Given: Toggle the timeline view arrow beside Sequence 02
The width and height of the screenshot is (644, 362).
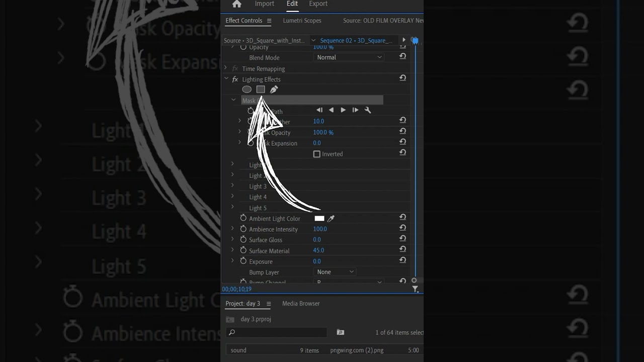Looking at the screenshot, I should pos(404,40).
